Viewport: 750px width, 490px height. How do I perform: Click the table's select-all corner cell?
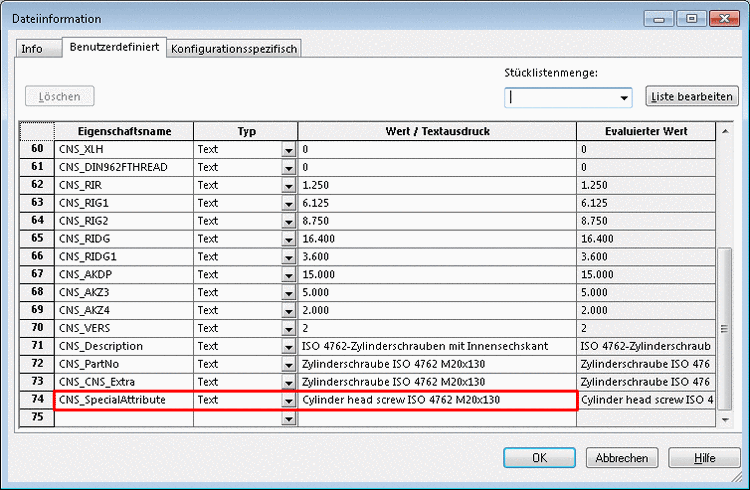[x=37, y=131]
